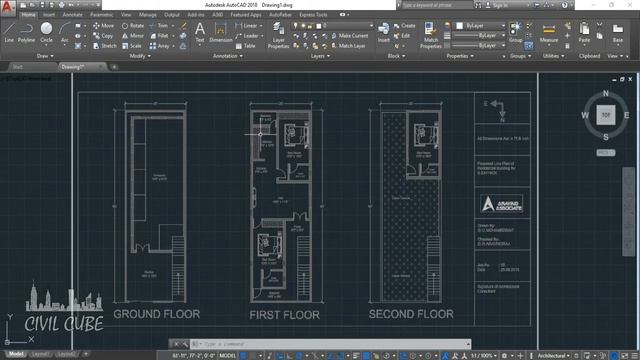The height and width of the screenshot is (360, 640).
Task: Activate the Move command
Action: [x=104, y=26]
